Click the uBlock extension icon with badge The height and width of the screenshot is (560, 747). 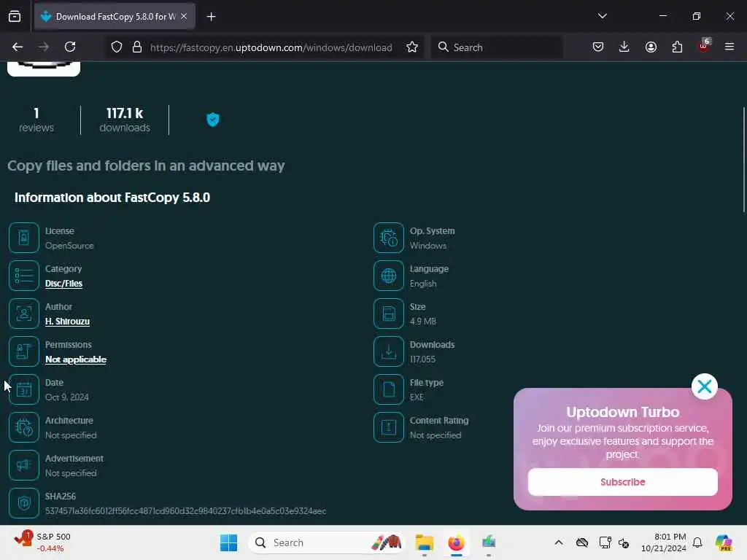click(x=704, y=46)
